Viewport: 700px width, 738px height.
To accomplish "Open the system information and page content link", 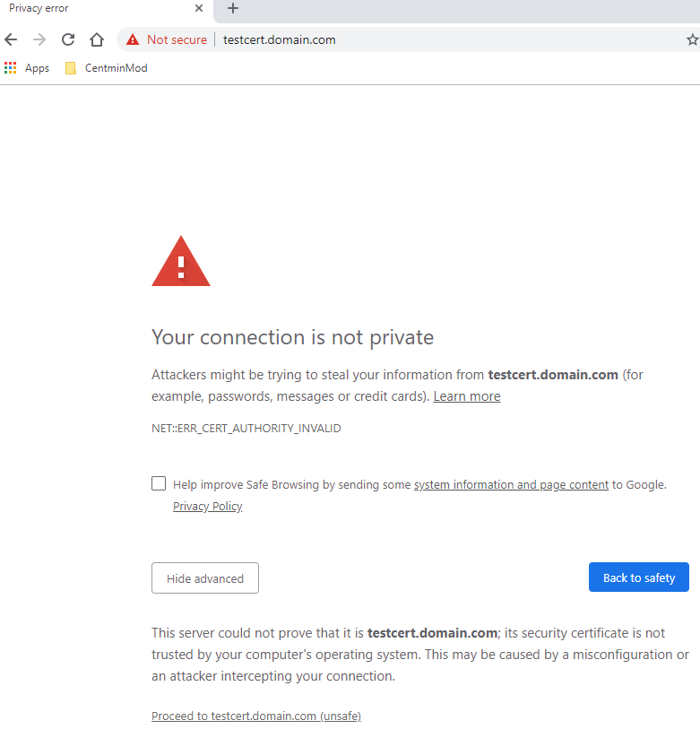I will click(511, 484).
